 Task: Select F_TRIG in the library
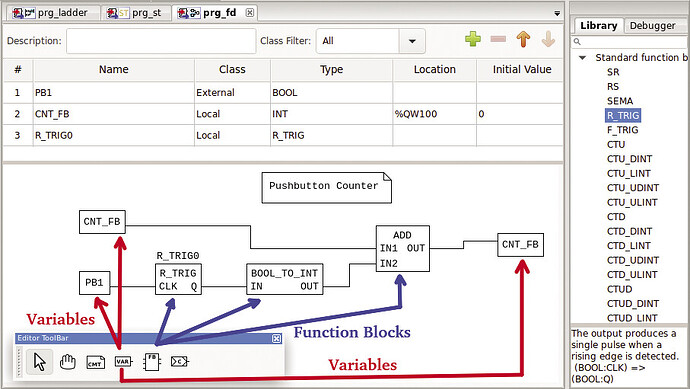622,130
